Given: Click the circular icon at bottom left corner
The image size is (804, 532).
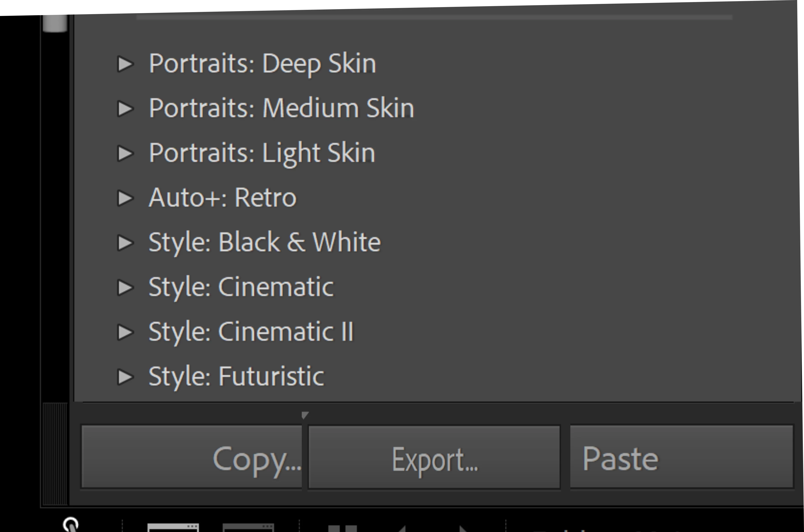Looking at the screenshot, I should pyautogui.click(x=71, y=525).
